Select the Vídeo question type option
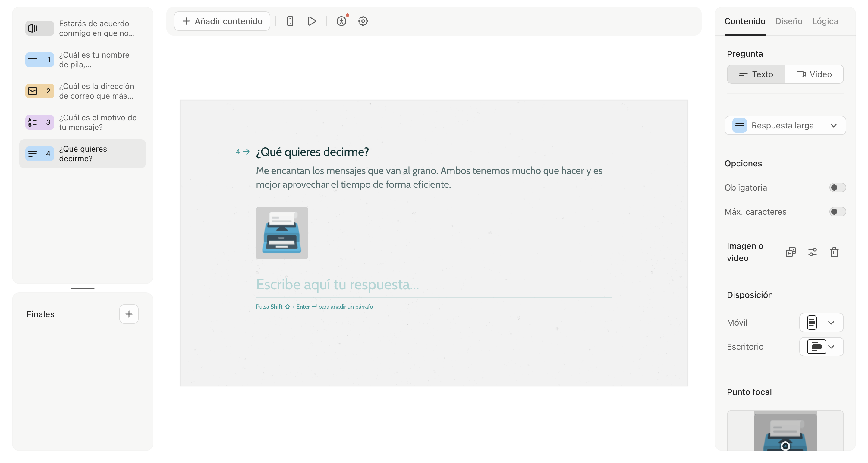Image resolution: width=868 pixels, height=463 pixels. (x=814, y=74)
